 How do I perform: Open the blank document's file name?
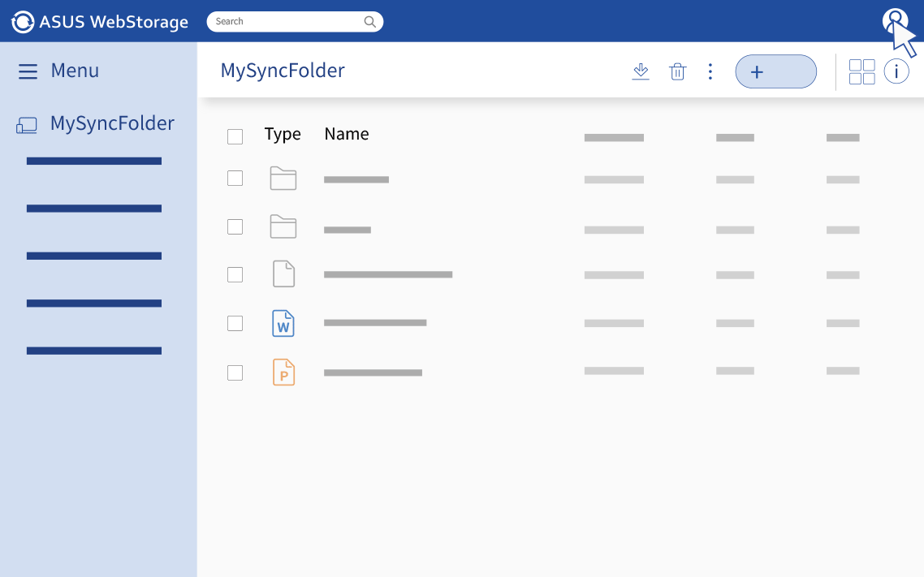point(388,274)
